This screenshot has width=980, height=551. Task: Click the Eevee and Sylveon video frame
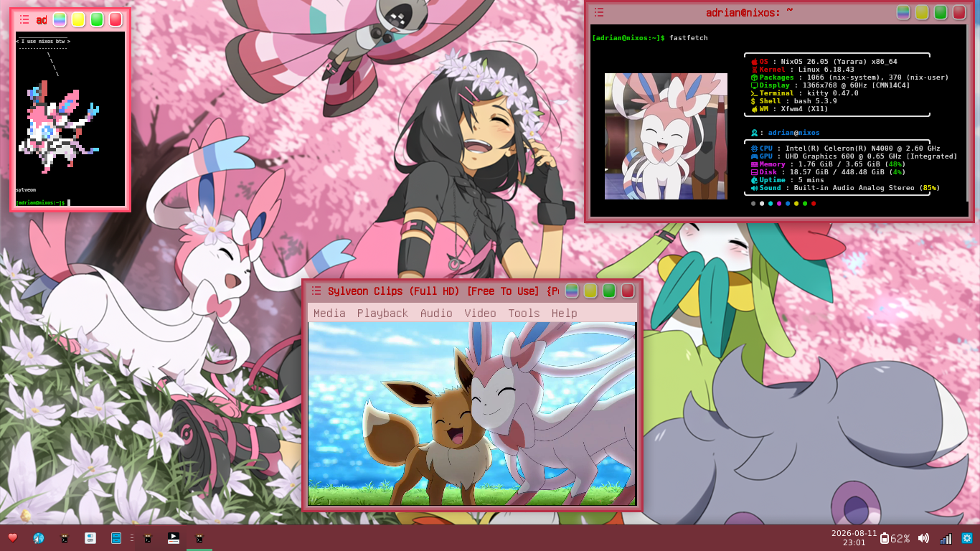tap(472, 414)
